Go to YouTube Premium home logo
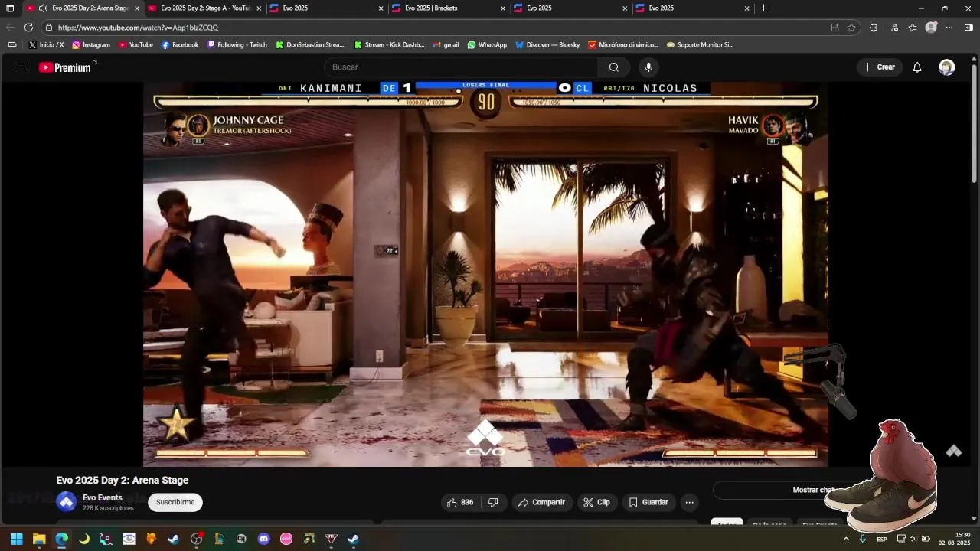Viewport: 980px width, 551px height. pyautogui.click(x=65, y=67)
